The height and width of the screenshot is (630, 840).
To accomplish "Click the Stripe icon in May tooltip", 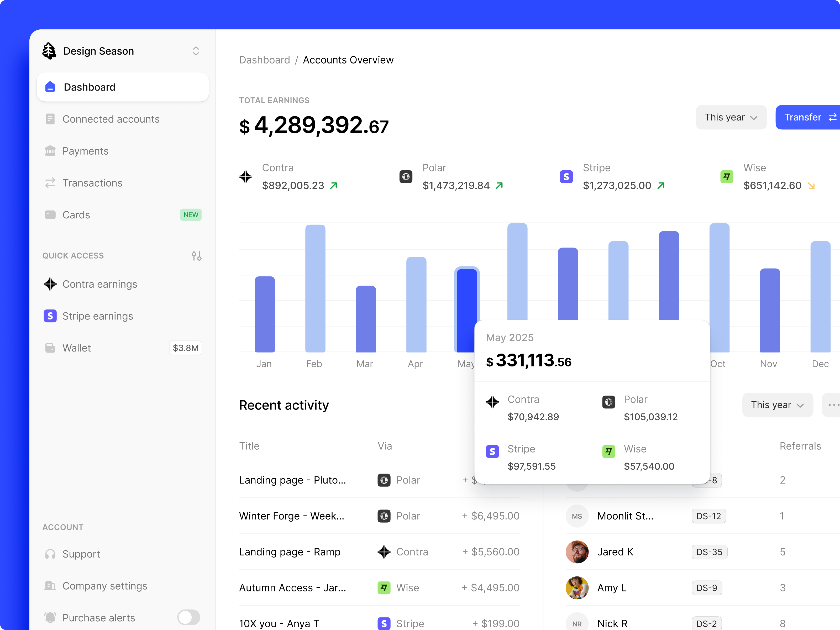I will [x=492, y=451].
